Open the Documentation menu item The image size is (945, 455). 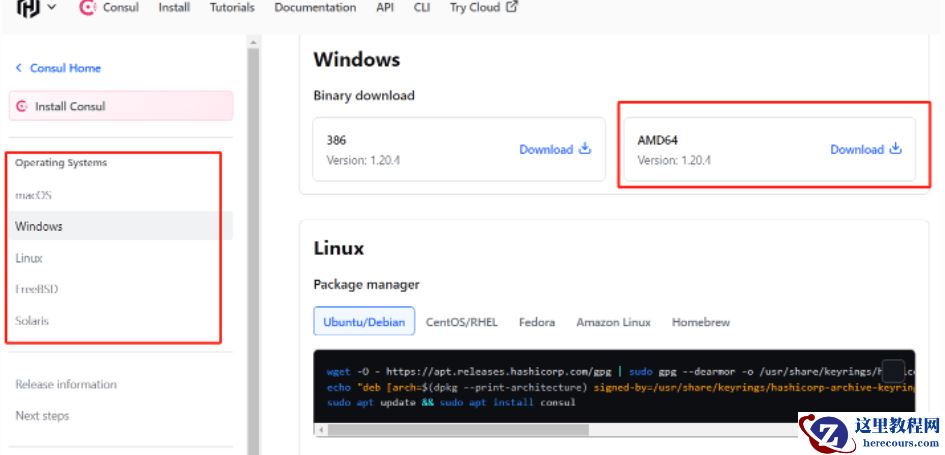315,8
